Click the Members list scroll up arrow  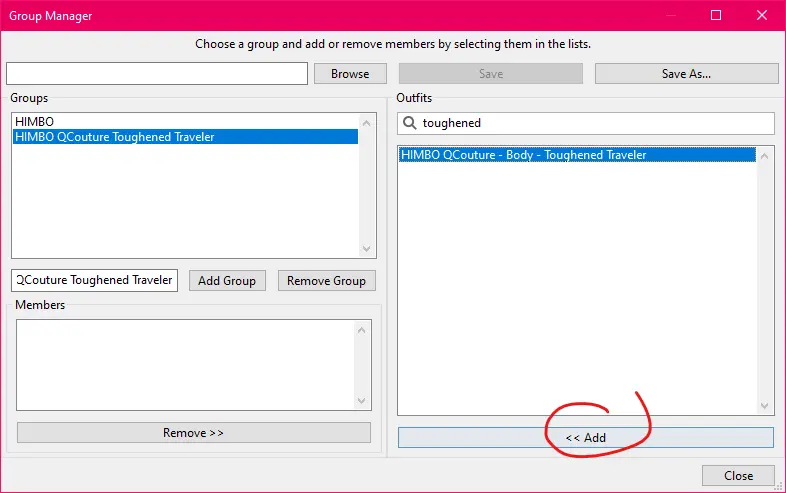click(x=361, y=330)
